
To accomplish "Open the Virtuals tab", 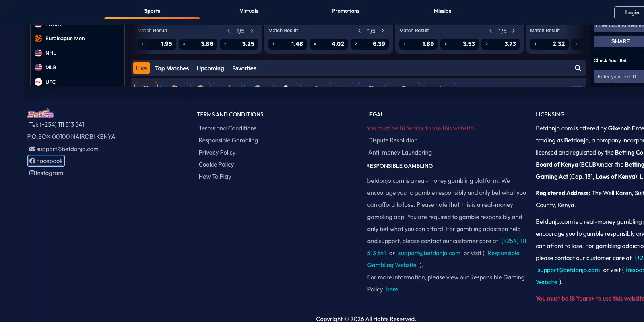I will click(x=249, y=11).
